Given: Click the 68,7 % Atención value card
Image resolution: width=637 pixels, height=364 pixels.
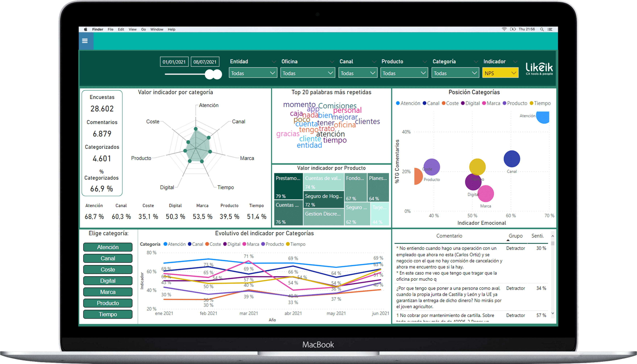Looking at the screenshot, I should pyautogui.click(x=94, y=217).
